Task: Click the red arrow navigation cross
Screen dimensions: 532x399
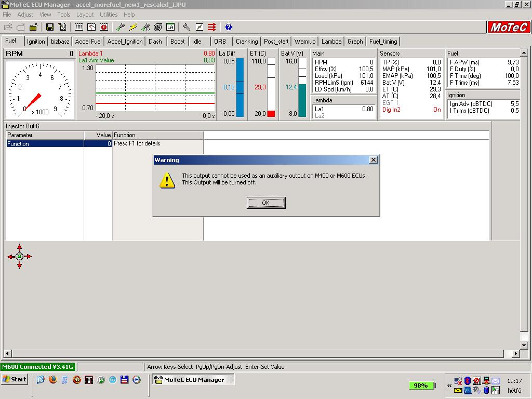Action: pos(19,257)
